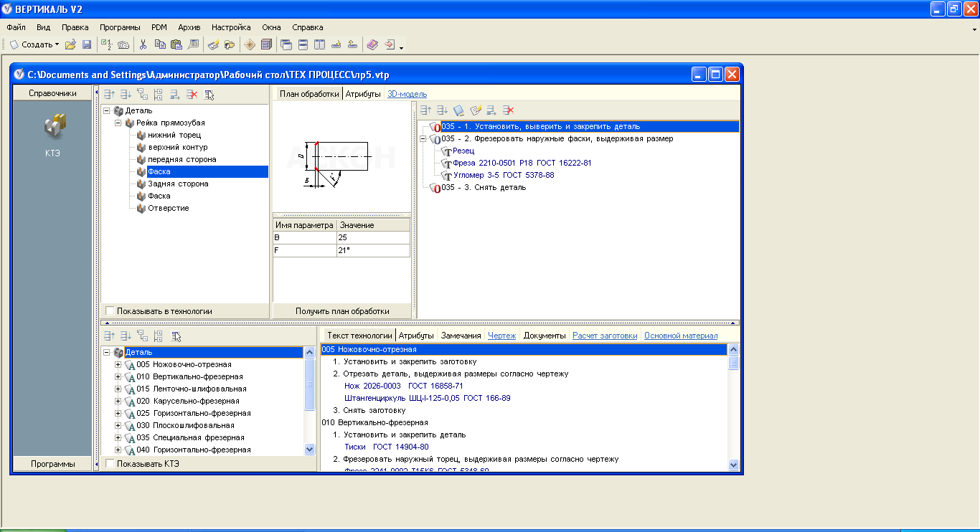
Task: Click the tile windows vertically icon
Action: (x=319, y=44)
